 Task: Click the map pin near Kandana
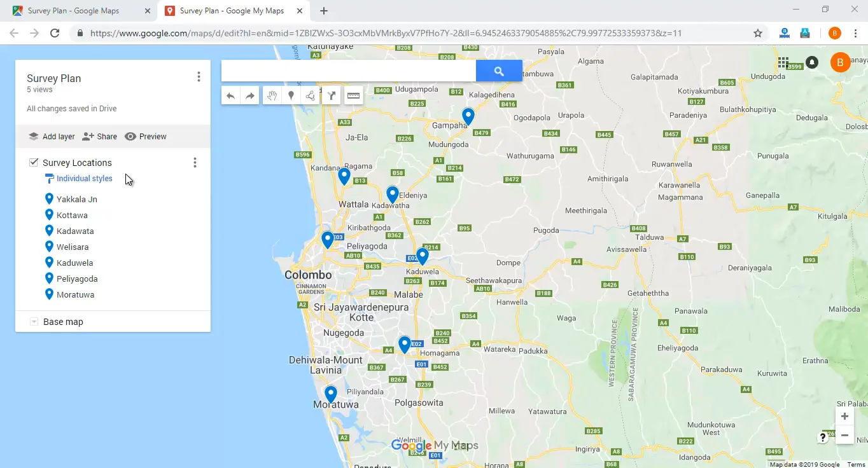(344, 176)
